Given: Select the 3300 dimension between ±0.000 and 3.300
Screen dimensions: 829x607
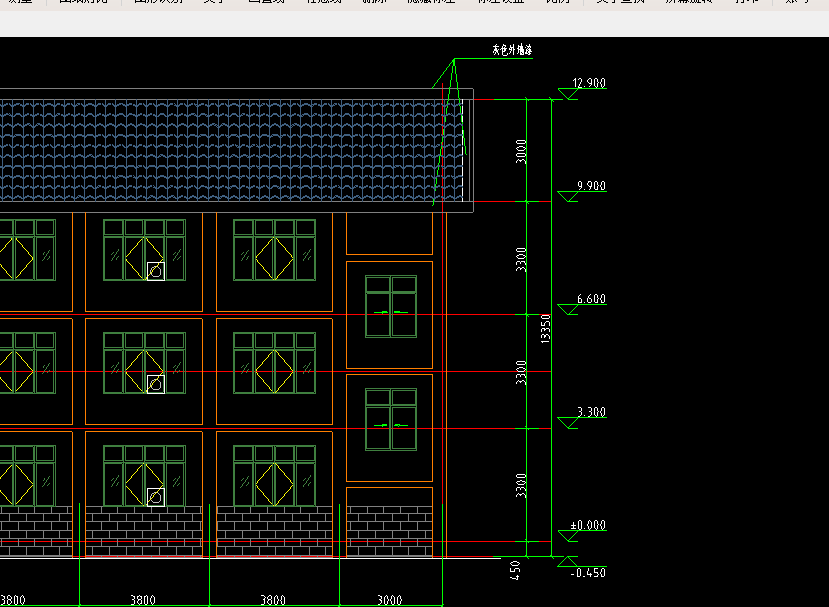Looking at the screenshot, I should coord(521,485).
